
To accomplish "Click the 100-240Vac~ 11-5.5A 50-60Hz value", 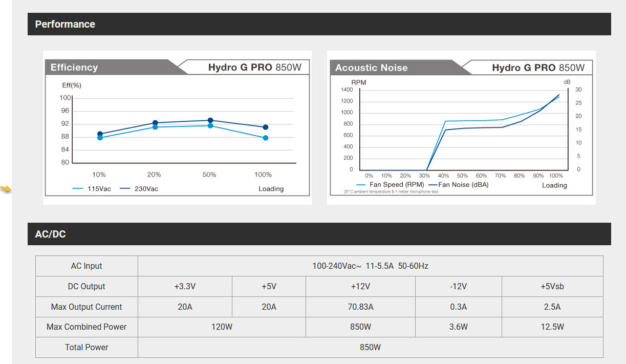I will pos(370,266).
